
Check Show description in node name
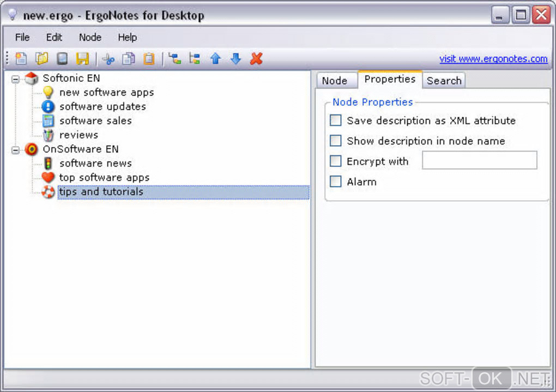pyautogui.click(x=335, y=141)
